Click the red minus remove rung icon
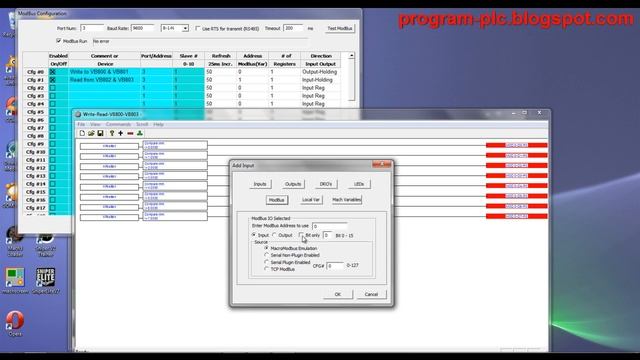 click(130, 133)
